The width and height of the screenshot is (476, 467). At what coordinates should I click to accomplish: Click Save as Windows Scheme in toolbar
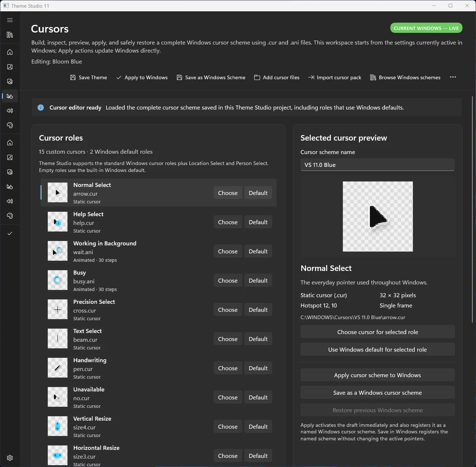pos(211,77)
